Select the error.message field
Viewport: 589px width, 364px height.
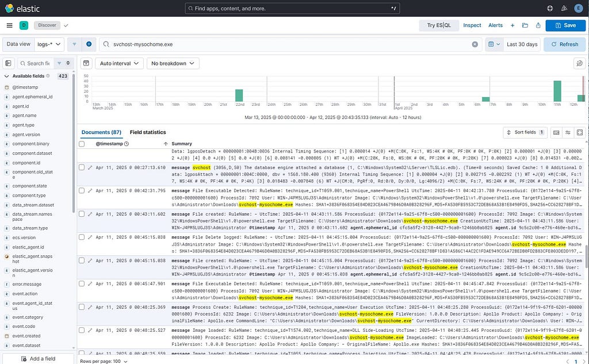coord(26,285)
